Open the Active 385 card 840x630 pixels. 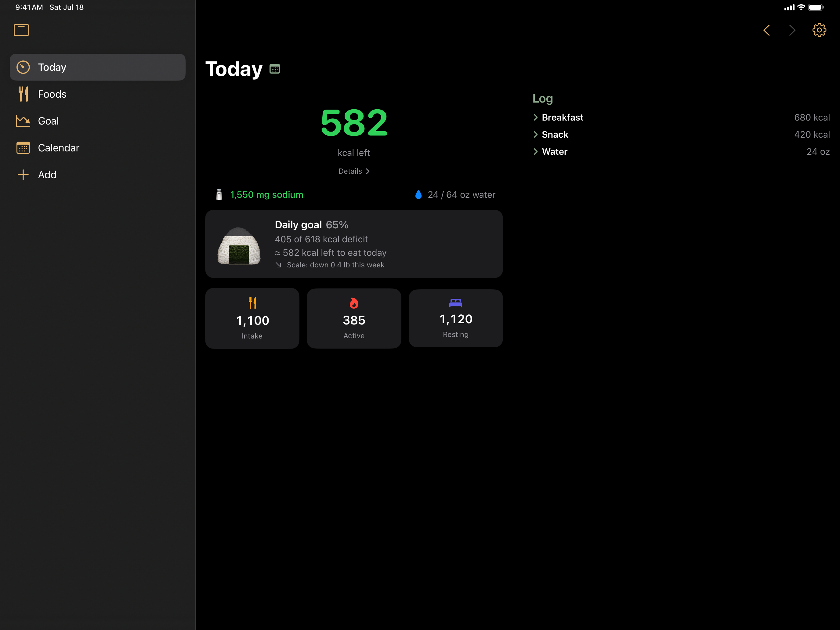[x=354, y=318]
